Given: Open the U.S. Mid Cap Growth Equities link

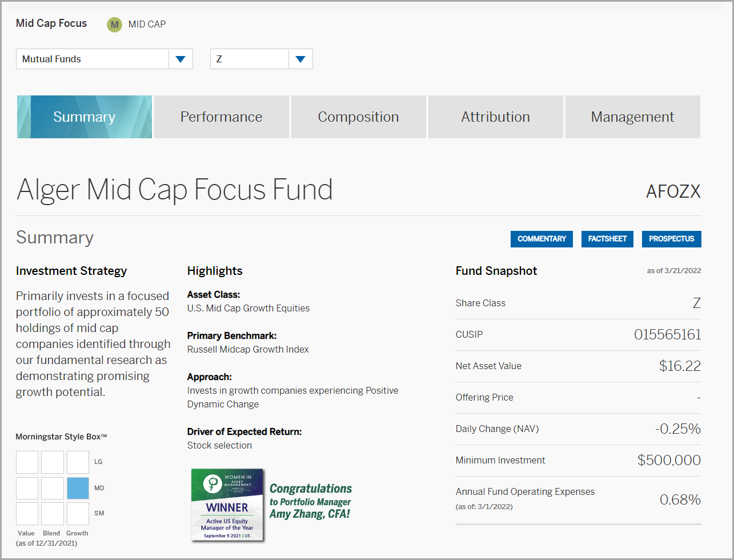Looking at the screenshot, I should click(248, 308).
